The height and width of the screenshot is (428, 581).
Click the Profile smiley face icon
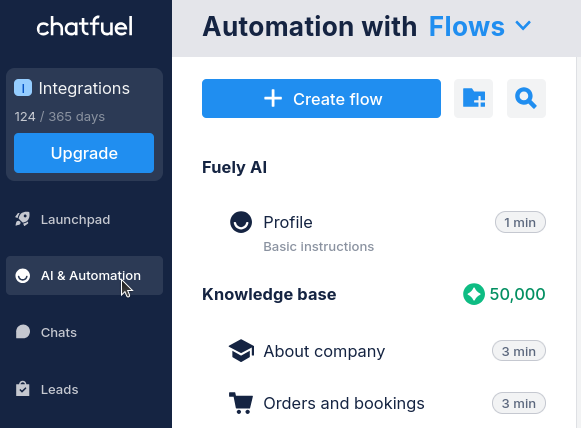[x=241, y=222]
